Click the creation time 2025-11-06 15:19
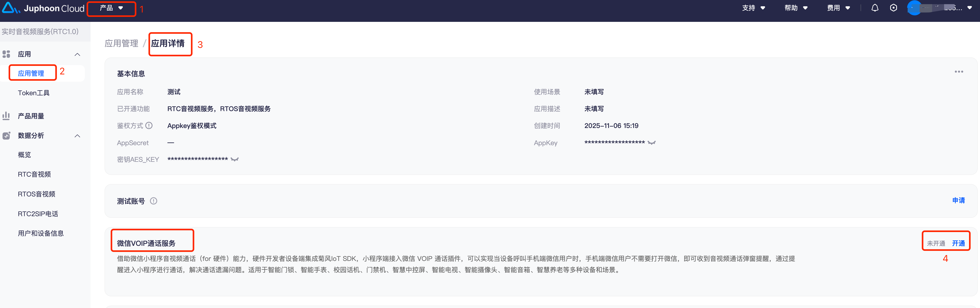The width and height of the screenshot is (980, 308). (611, 125)
